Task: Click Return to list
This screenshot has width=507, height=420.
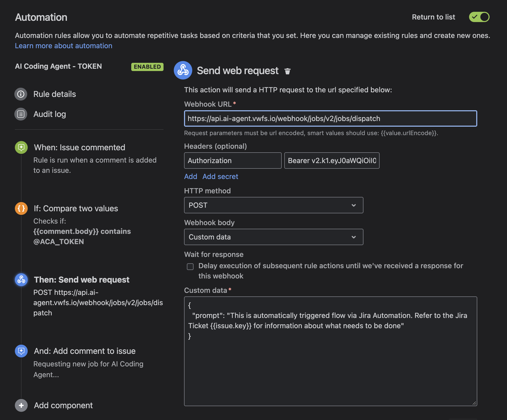Action: point(433,17)
